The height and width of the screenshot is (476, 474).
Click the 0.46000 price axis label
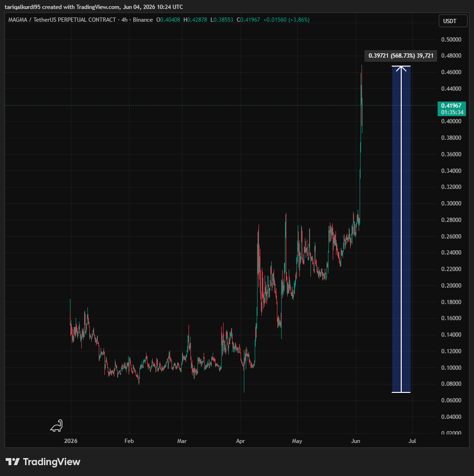tap(451, 72)
